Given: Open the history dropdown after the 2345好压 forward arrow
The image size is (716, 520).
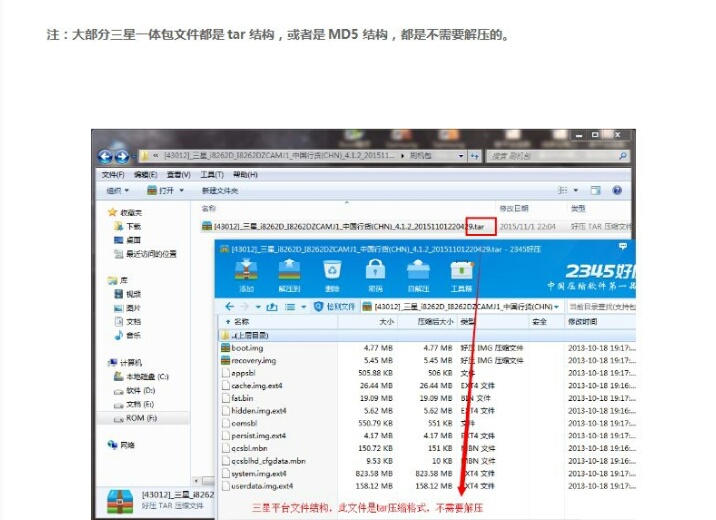Looking at the screenshot, I should pos(258,307).
